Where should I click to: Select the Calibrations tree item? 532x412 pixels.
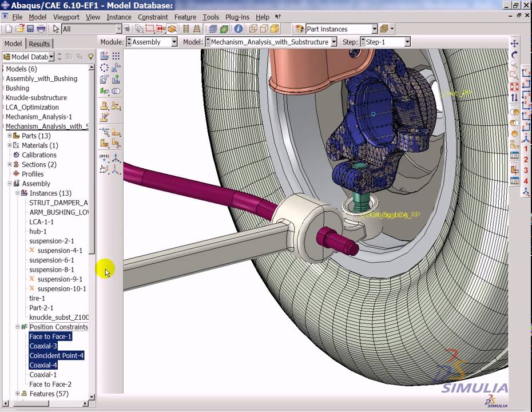coord(39,154)
